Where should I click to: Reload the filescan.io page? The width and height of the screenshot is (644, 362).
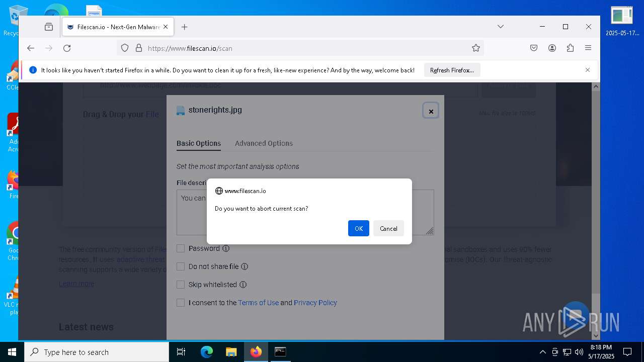[x=67, y=48]
